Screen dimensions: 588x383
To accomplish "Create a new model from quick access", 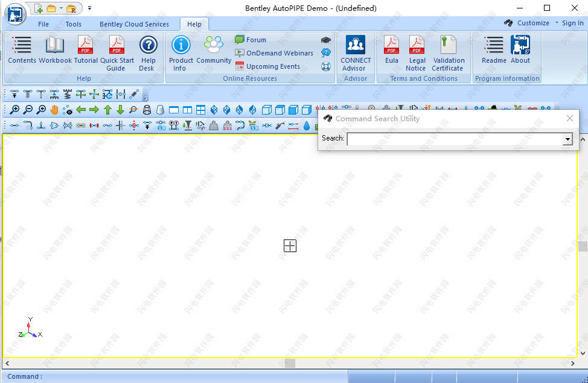I will (x=39, y=8).
